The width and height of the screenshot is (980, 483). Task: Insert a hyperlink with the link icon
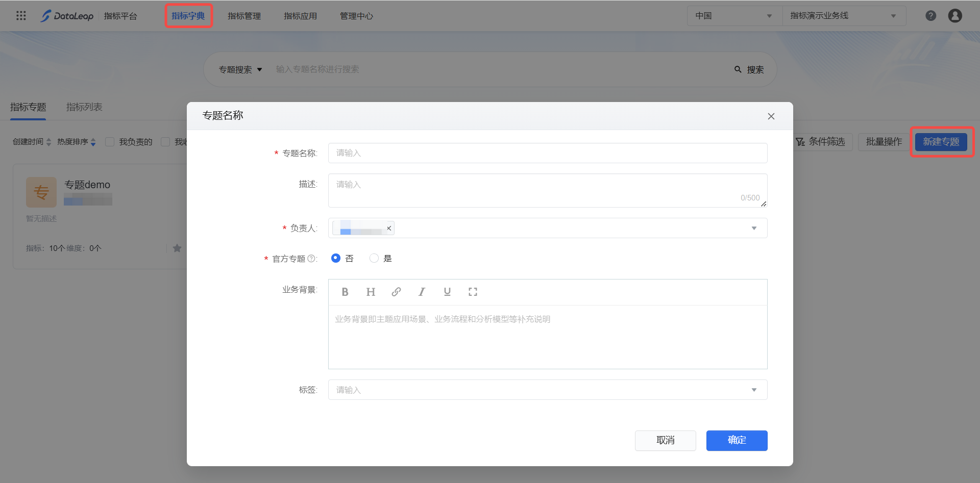coord(396,292)
